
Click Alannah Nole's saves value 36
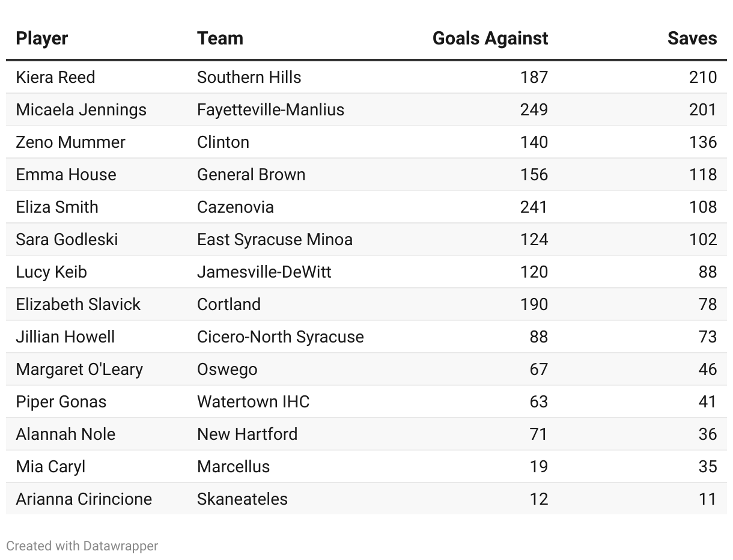coord(707,434)
